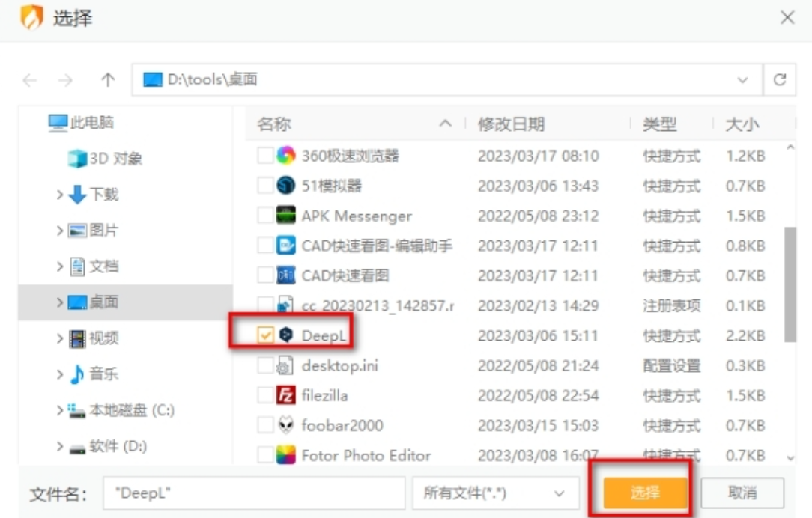Viewport: 812px width, 518px height.
Task: Uncheck the DeepL checkbox
Action: pos(265,336)
